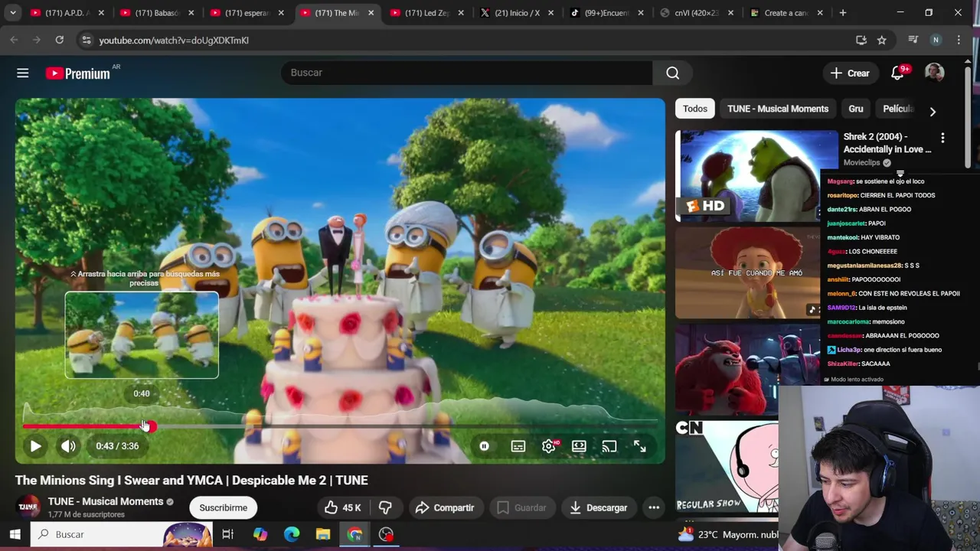Open the Movieclips channel link

(861, 162)
